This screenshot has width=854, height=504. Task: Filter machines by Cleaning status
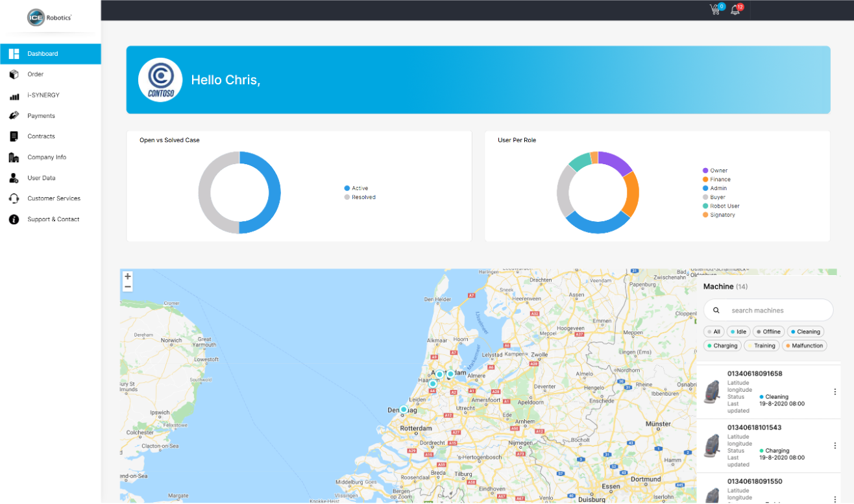(805, 331)
